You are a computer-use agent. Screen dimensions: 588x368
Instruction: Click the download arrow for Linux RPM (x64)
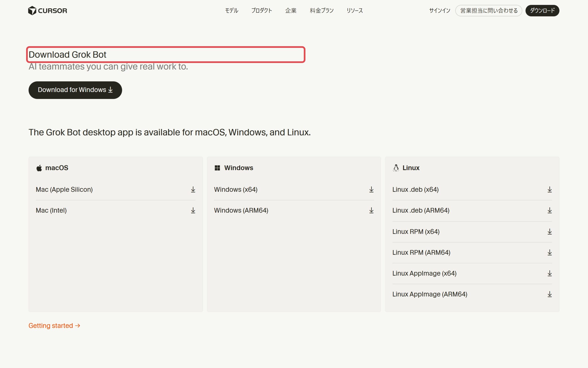pyautogui.click(x=550, y=232)
